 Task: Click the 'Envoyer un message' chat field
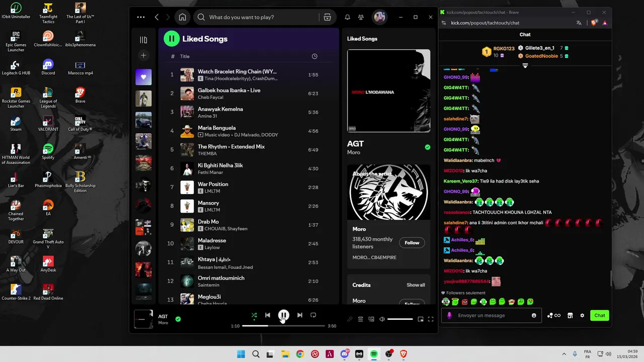(x=492, y=315)
